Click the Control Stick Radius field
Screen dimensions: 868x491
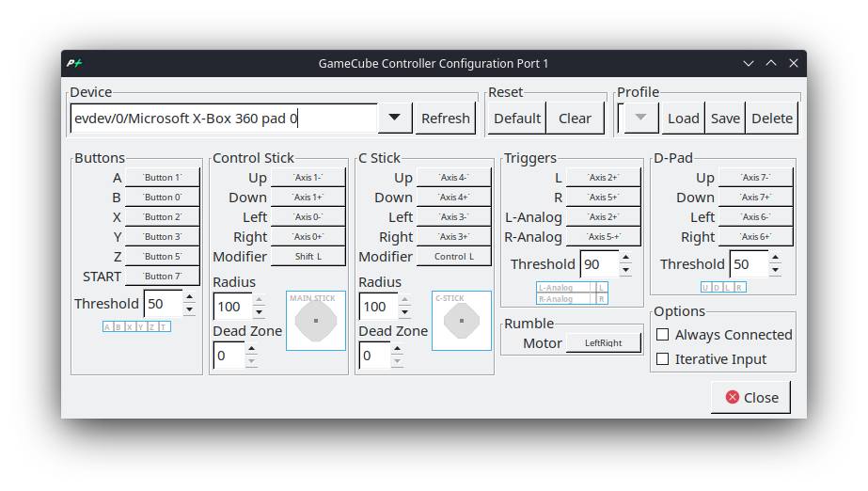pyautogui.click(x=232, y=307)
